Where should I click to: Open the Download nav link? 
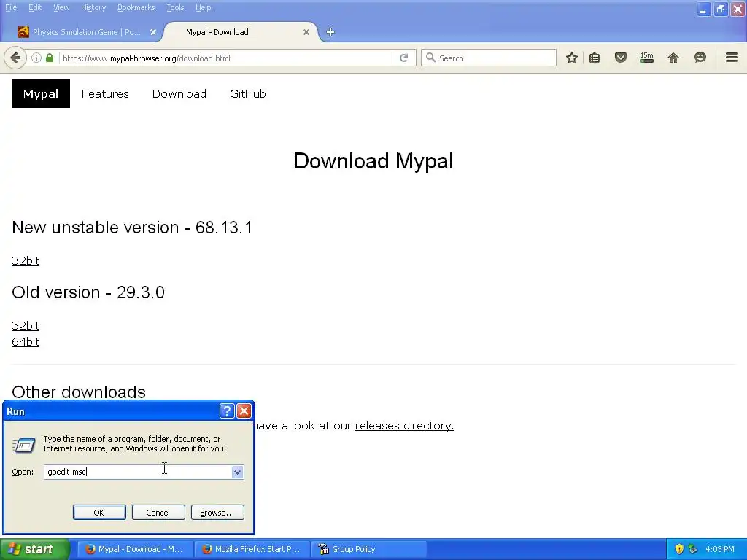point(179,94)
